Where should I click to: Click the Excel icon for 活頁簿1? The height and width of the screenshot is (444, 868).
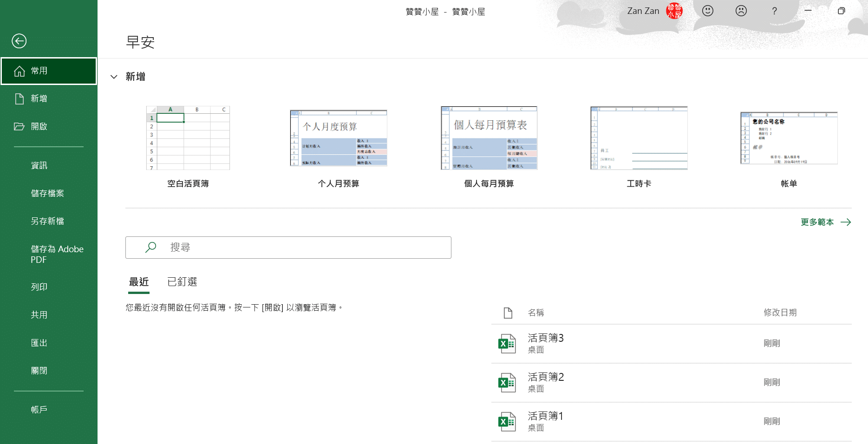coord(507,422)
